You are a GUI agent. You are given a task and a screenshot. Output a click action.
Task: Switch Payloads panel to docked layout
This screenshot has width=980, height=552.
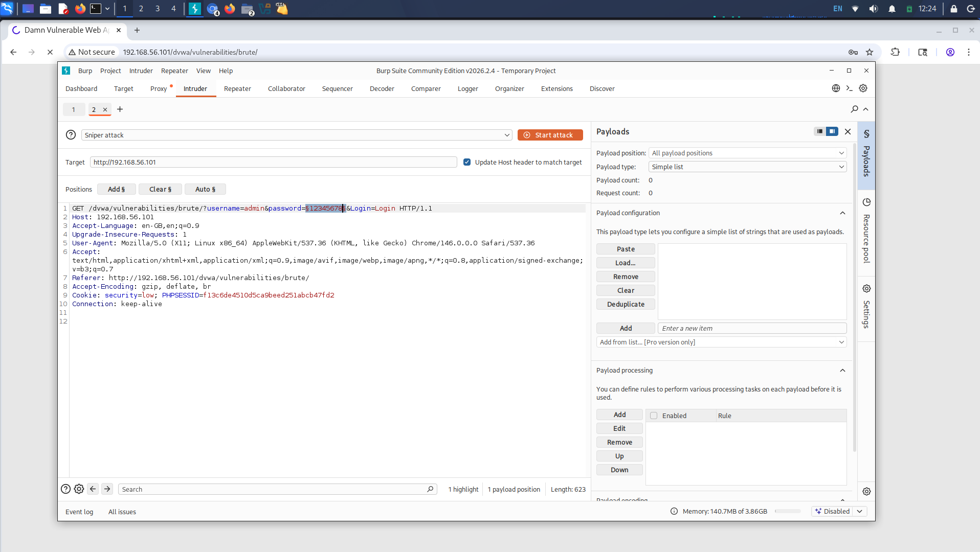point(832,131)
